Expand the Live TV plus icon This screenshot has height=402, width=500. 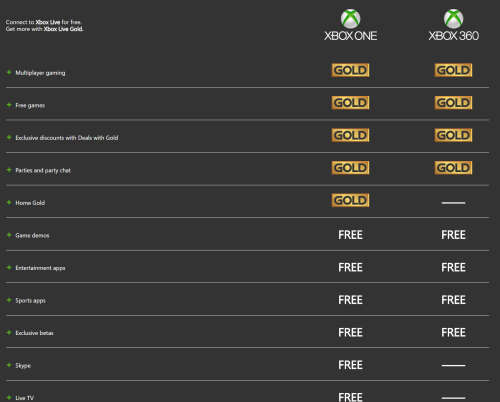pyautogui.click(x=9, y=397)
